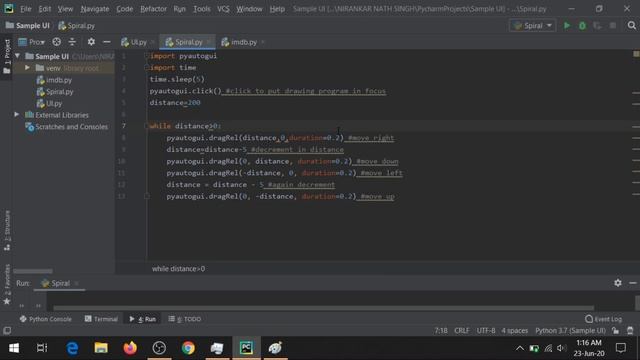Toggle tool window buttons icon in status bar corner
The height and width of the screenshot is (360, 640).
click(x=7, y=331)
